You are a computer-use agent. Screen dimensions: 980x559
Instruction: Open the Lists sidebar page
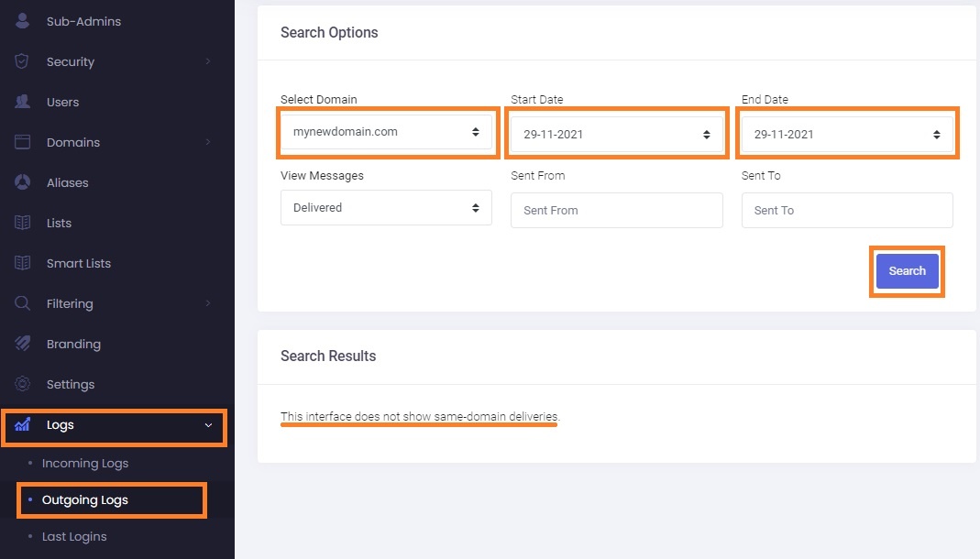point(59,223)
